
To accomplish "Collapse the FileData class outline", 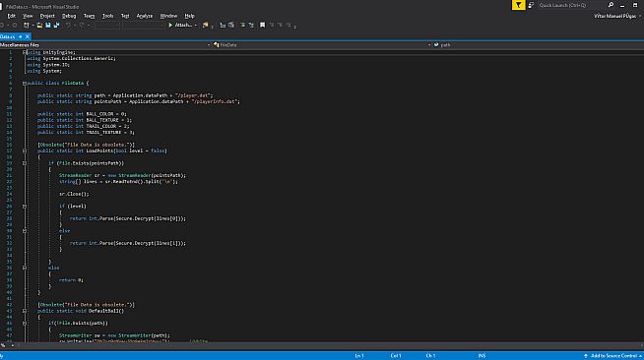I will 25,84.
